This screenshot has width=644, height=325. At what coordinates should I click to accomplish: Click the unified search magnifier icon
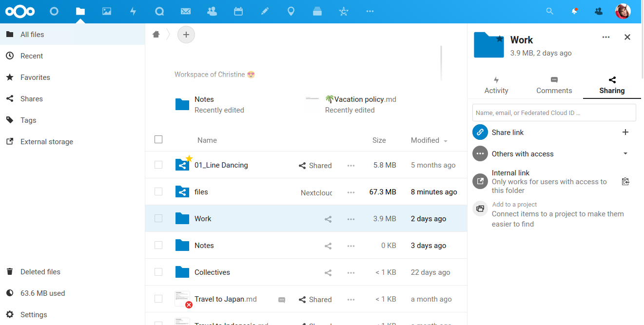(x=549, y=11)
